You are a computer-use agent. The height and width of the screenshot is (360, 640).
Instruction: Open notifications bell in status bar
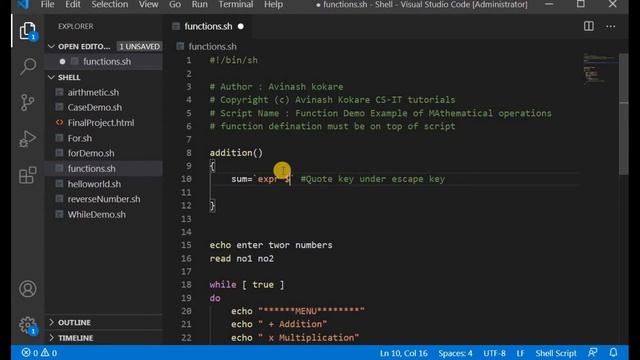tap(613, 353)
